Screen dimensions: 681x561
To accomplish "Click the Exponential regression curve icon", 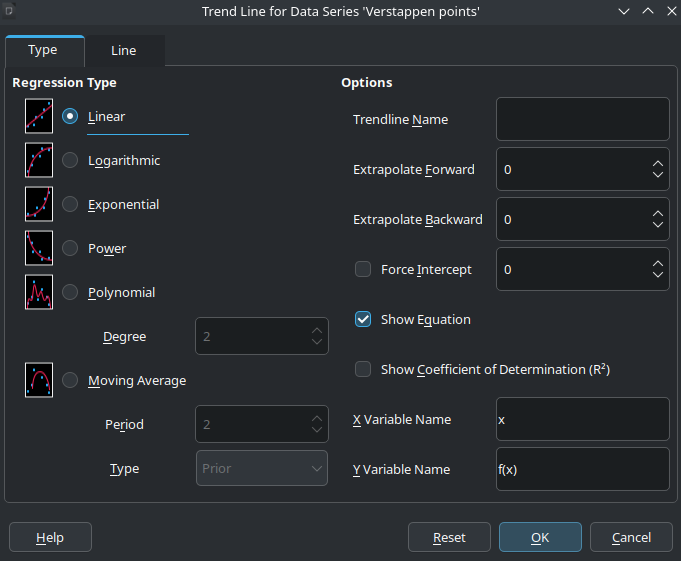I will point(39,204).
